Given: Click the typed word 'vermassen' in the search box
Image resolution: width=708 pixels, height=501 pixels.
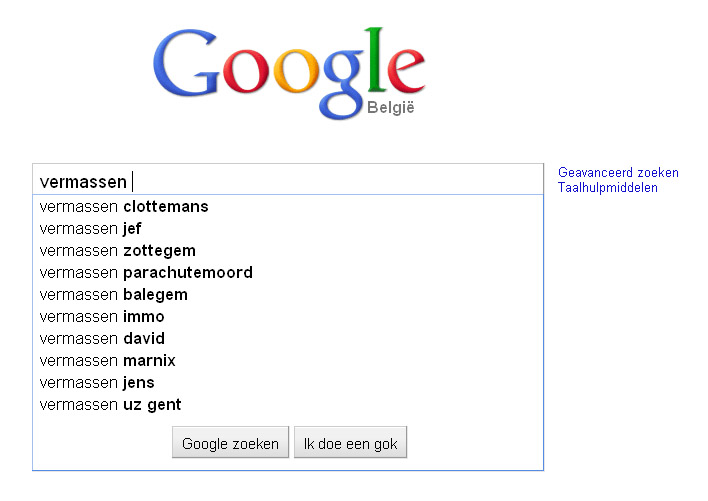Looking at the screenshot, I should tap(83, 182).
